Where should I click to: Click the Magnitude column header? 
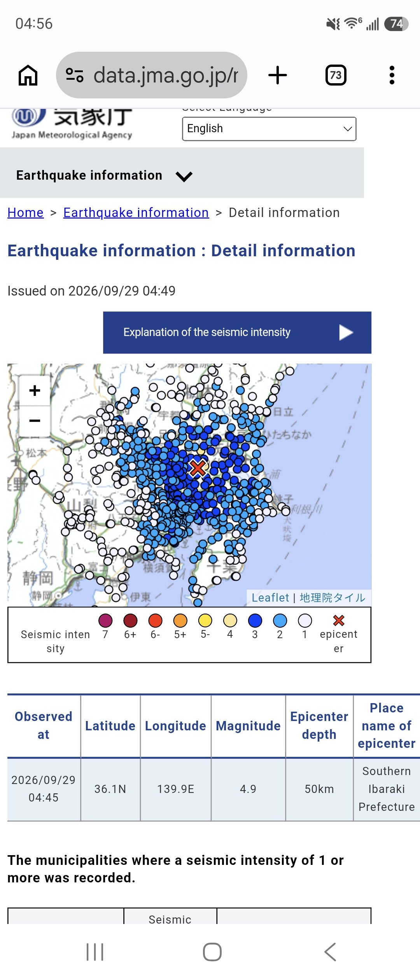point(248,726)
